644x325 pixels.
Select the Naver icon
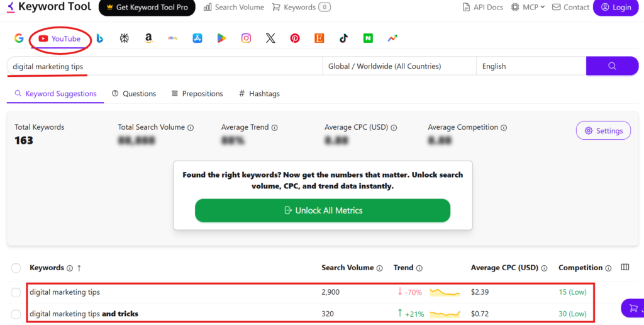point(368,38)
